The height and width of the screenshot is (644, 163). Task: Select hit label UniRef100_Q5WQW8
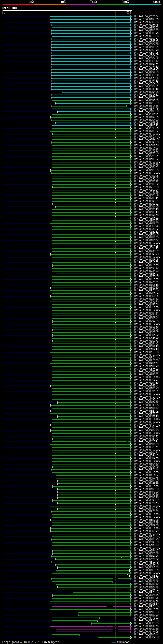146,579
